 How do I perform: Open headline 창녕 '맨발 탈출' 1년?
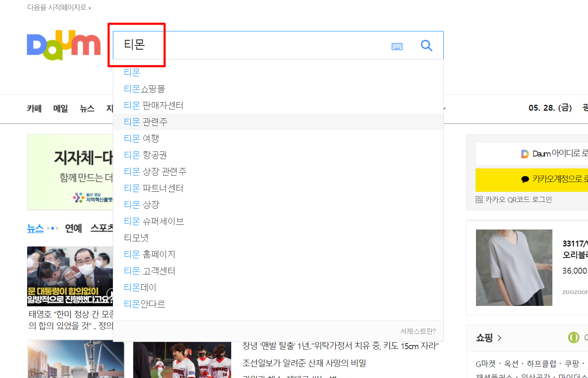pos(340,346)
